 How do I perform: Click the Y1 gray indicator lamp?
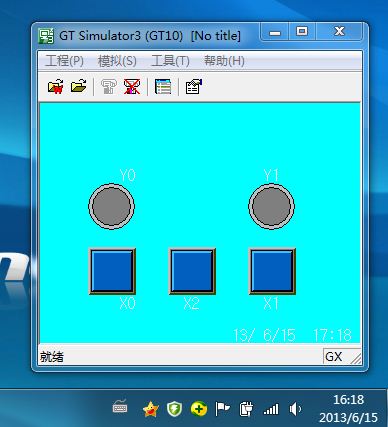pyautogui.click(x=271, y=206)
